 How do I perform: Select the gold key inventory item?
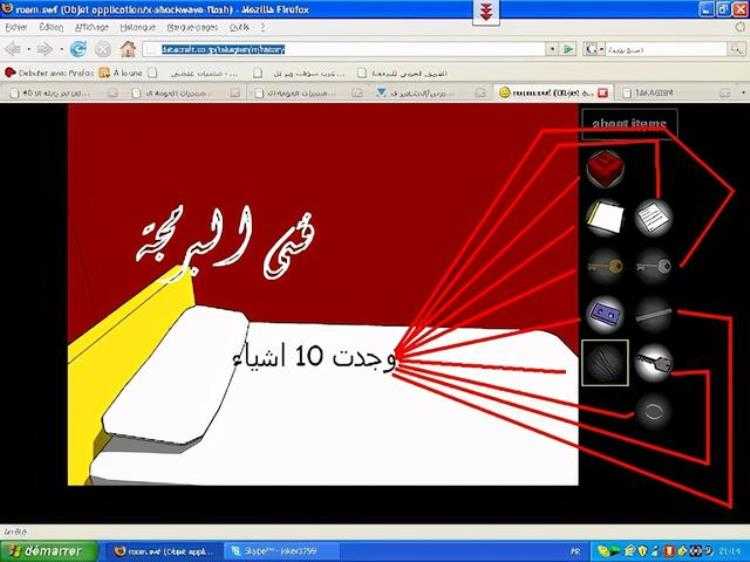(604, 264)
